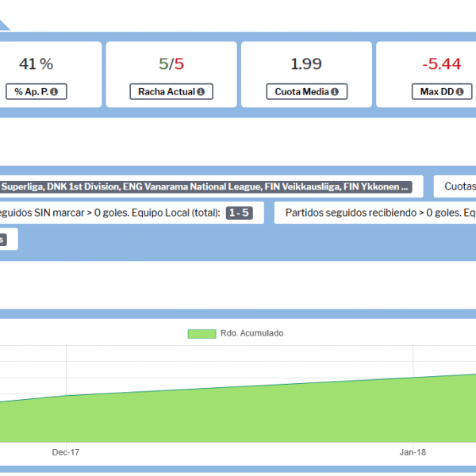Open the leagues list tag with DNK 1st Division
This screenshot has height=476, width=476.
[x=206, y=187]
